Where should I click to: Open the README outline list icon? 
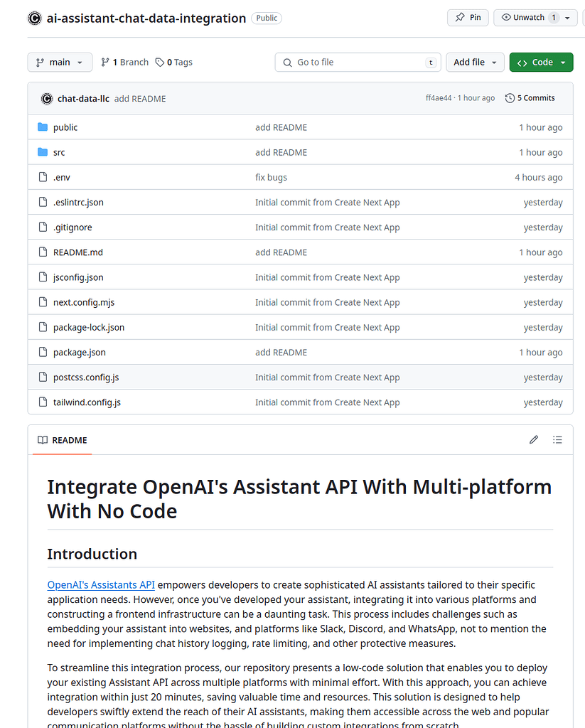[557, 440]
